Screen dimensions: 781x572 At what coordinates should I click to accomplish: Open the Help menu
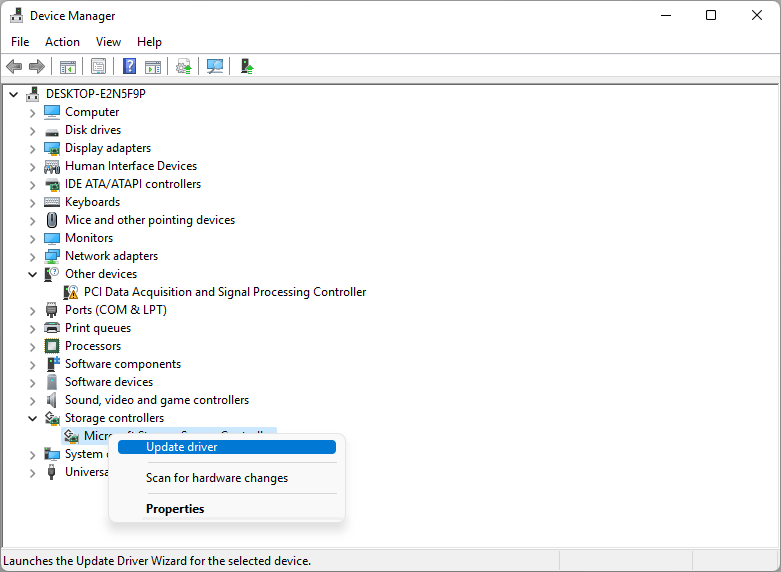pos(149,42)
